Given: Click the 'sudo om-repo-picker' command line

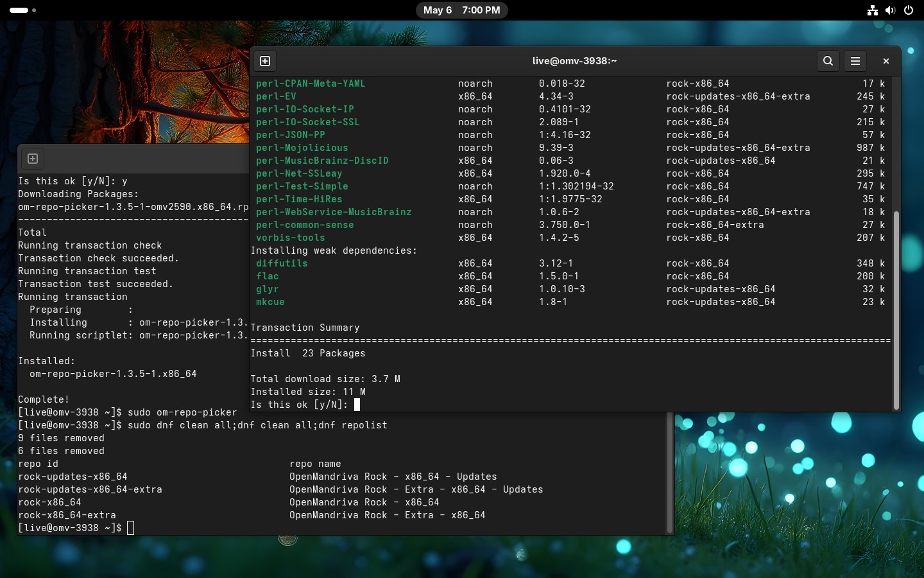Looking at the screenshot, I should pyautogui.click(x=182, y=412).
